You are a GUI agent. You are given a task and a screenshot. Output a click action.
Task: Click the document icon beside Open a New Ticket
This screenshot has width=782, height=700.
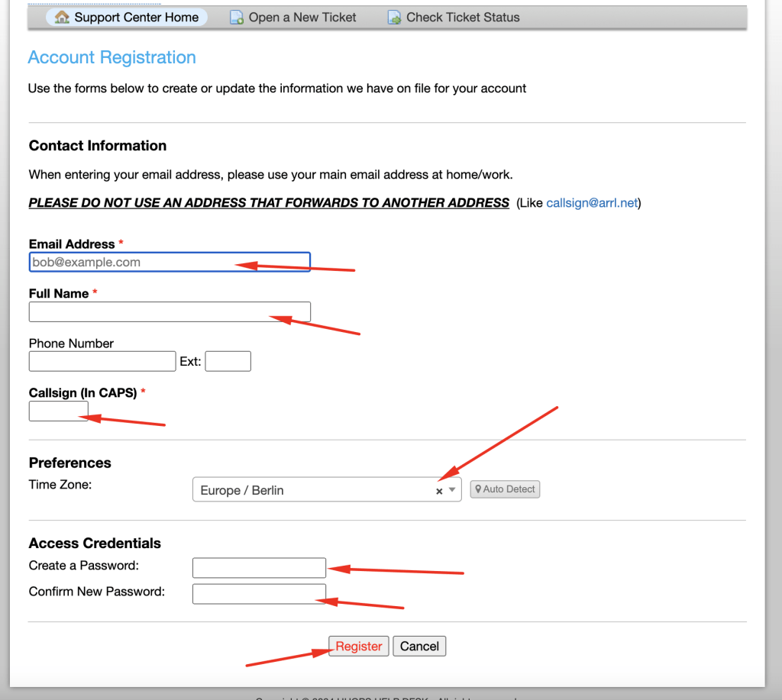point(237,17)
